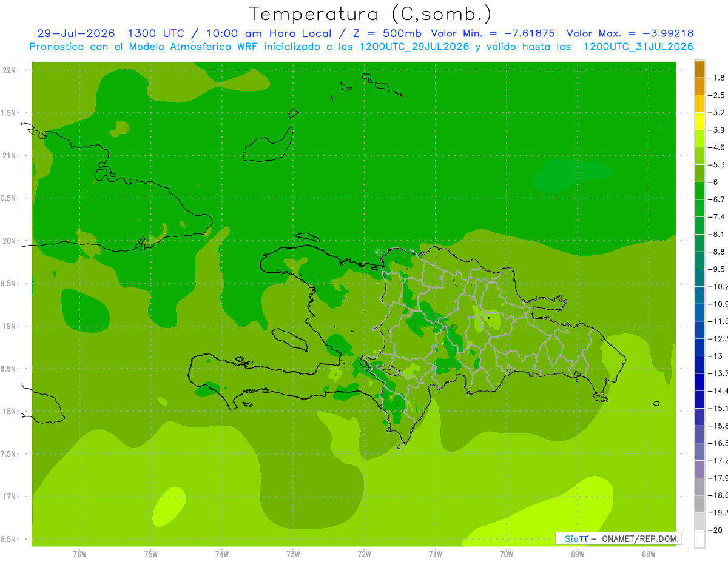Click the 'SisTT' logo text
Screen dimensions: 728x562
(576, 538)
